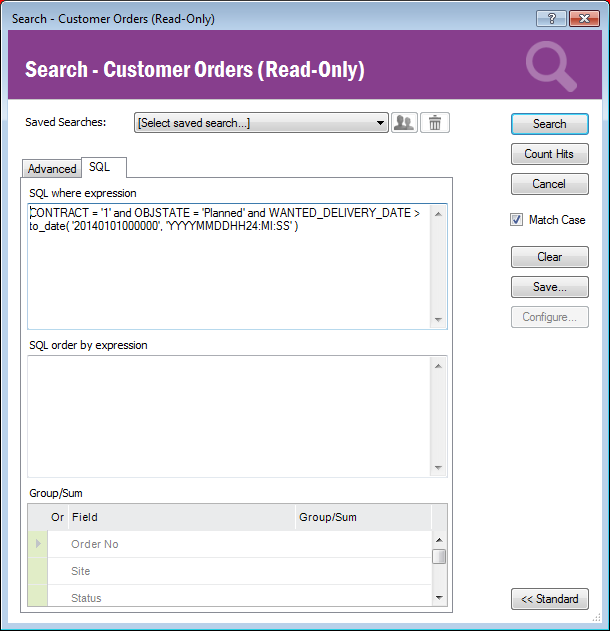The image size is (610, 631).
Task: Click the trash icon to delete saved search
Action: 435,123
